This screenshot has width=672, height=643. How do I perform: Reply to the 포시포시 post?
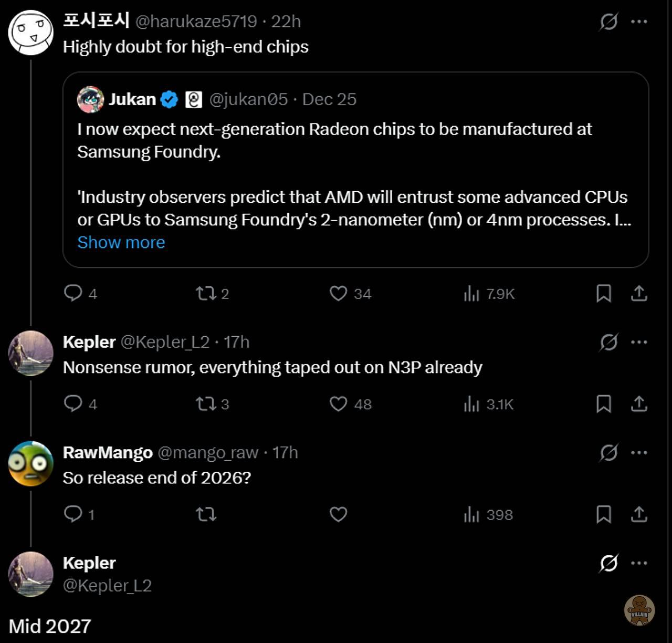tap(73, 293)
